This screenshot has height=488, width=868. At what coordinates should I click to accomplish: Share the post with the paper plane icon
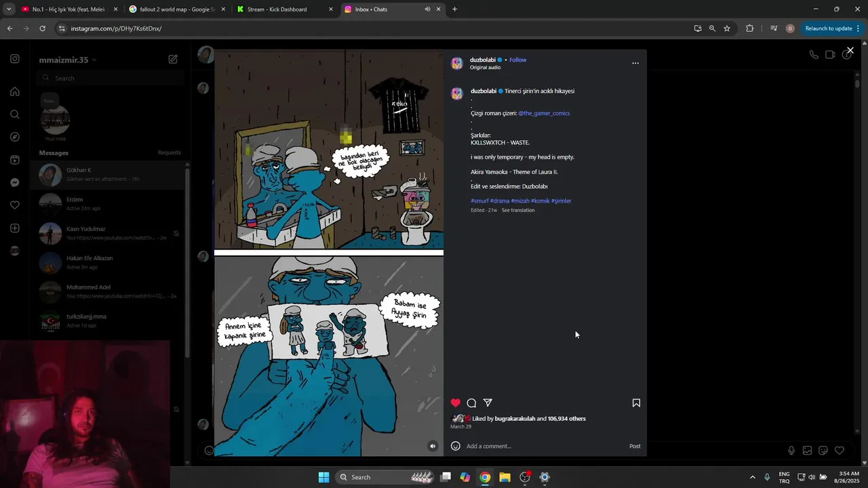click(x=488, y=403)
